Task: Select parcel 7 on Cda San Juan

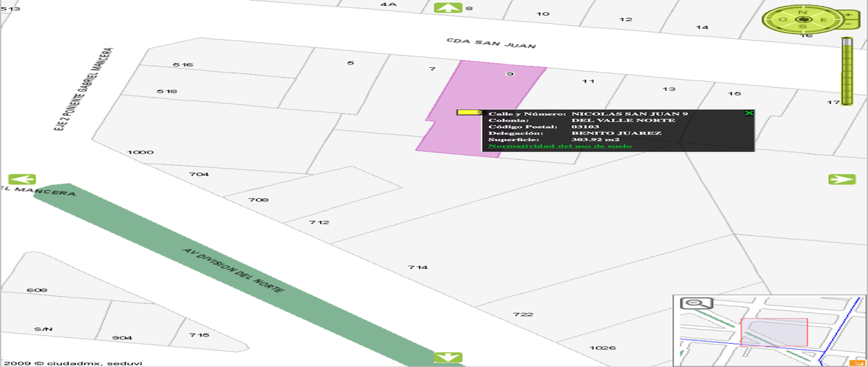Action: click(432, 69)
